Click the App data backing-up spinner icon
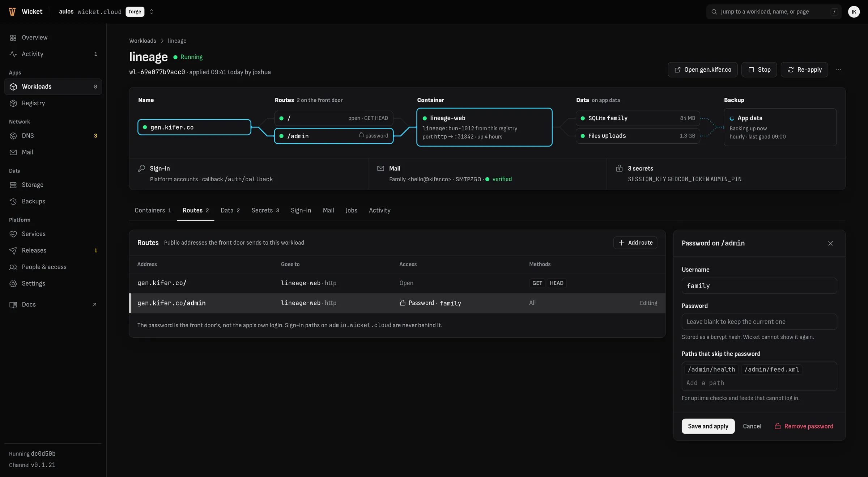868x477 pixels. coord(732,118)
